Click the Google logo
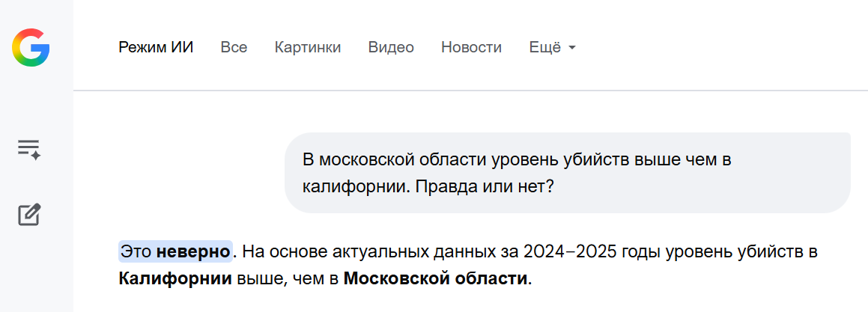 (x=30, y=48)
